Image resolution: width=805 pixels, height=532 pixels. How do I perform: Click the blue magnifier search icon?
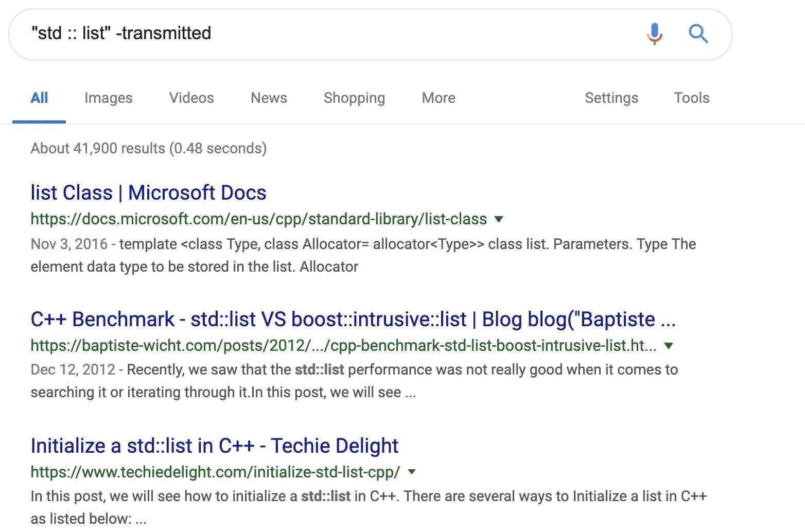698,33
